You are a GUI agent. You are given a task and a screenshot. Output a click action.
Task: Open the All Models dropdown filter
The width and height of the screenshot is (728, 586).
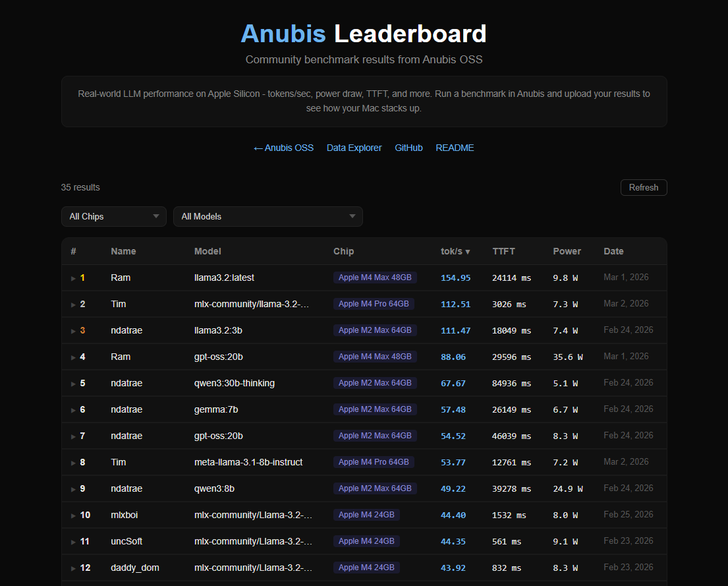tap(267, 216)
